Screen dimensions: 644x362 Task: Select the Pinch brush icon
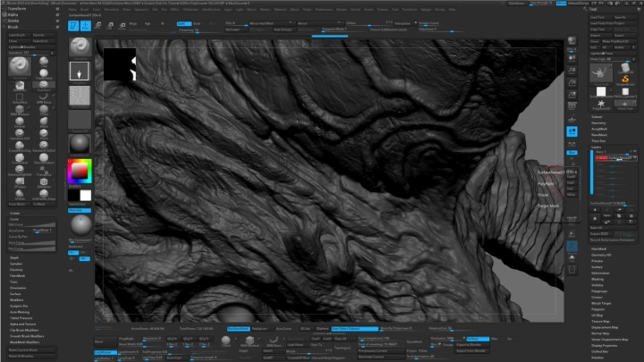click(x=44, y=134)
